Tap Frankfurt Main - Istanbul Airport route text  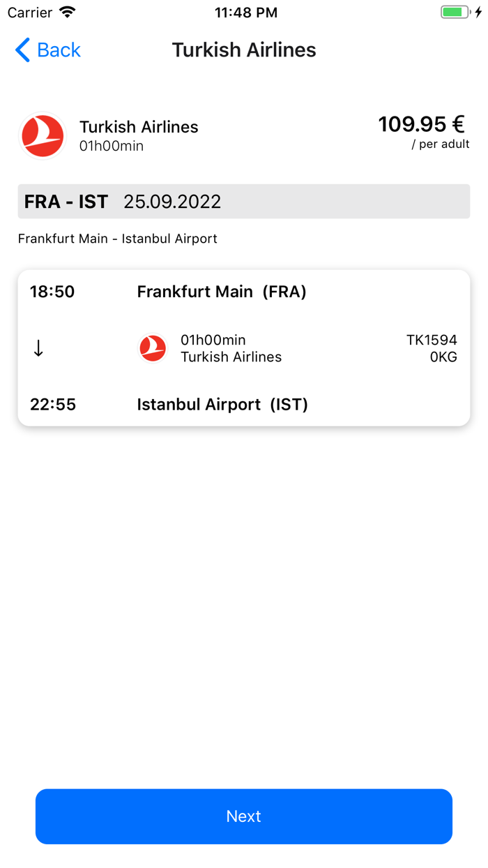coord(118,239)
